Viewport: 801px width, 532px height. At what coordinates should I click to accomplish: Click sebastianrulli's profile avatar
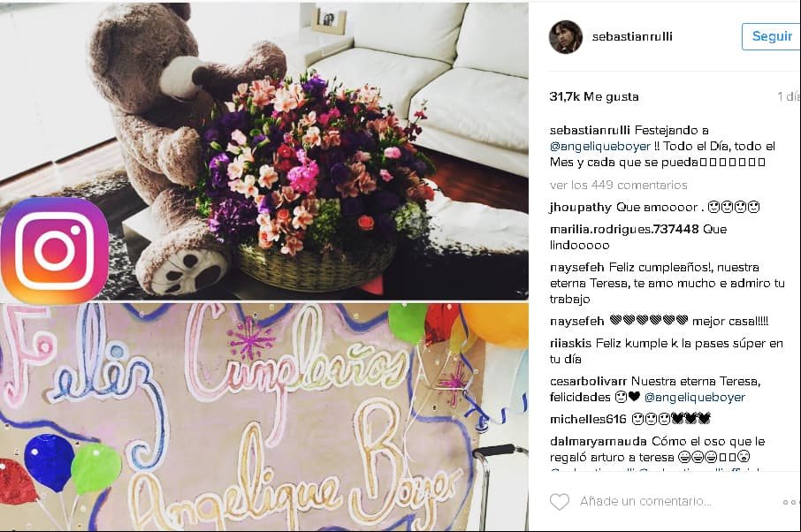pos(566,37)
